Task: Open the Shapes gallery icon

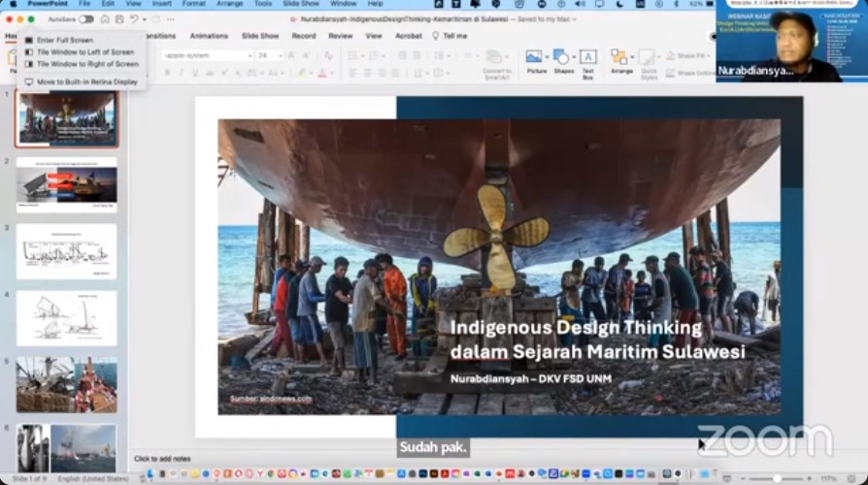Action: (561, 56)
